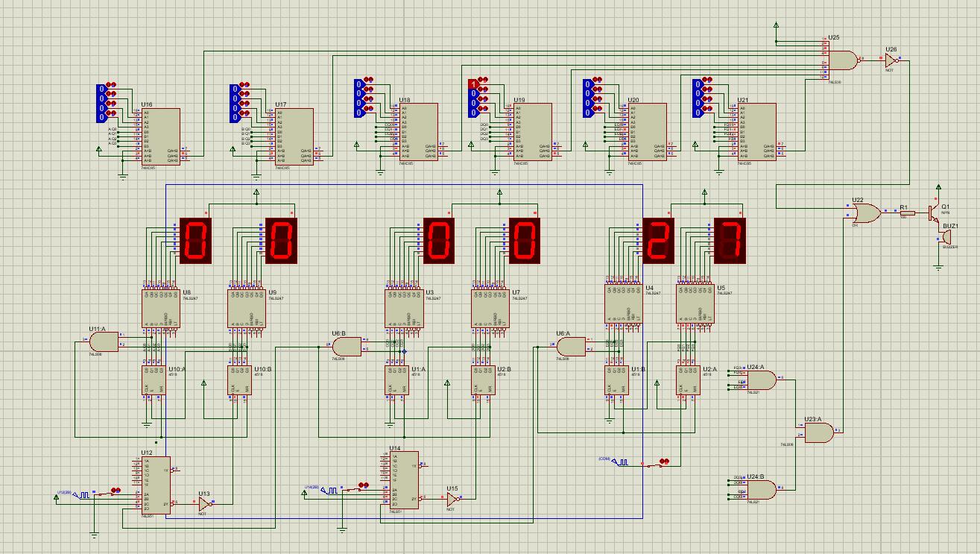Click the U20 comparator chip

click(x=648, y=131)
